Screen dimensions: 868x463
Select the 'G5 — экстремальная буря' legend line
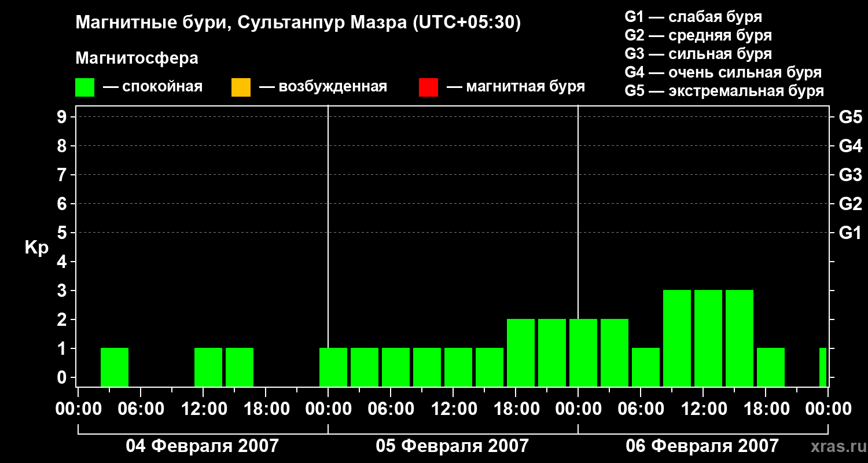(724, 91)
